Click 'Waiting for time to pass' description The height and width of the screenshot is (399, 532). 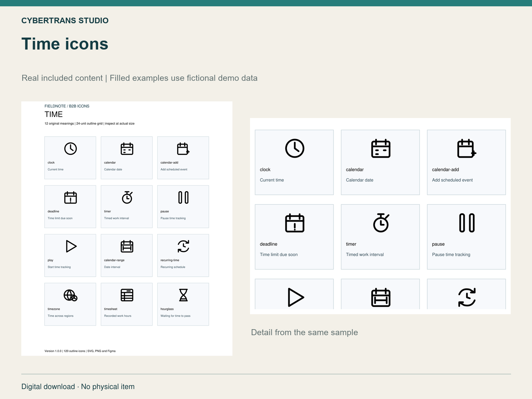click(x=176, y=316)
